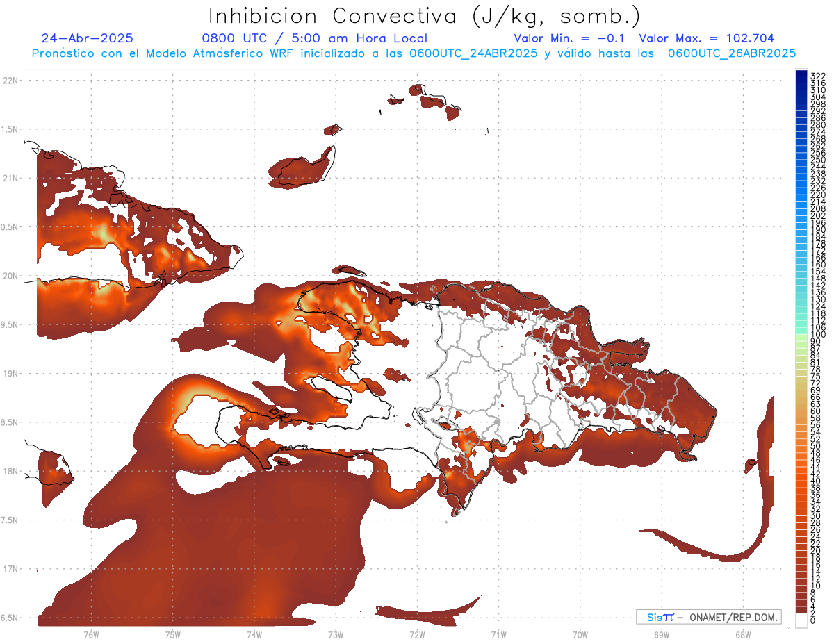Click the '6.5N' latitude label
Screen dimensions: 834x644
point(10,618)
